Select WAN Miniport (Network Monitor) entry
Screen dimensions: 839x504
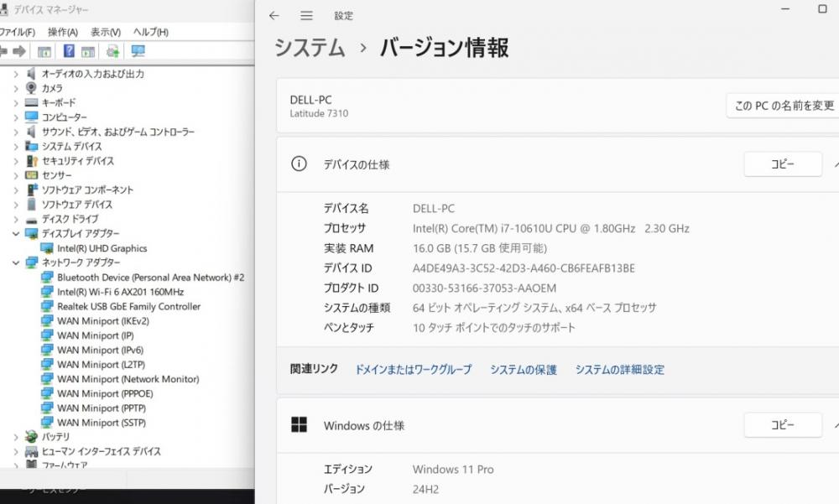pos(128,379)
